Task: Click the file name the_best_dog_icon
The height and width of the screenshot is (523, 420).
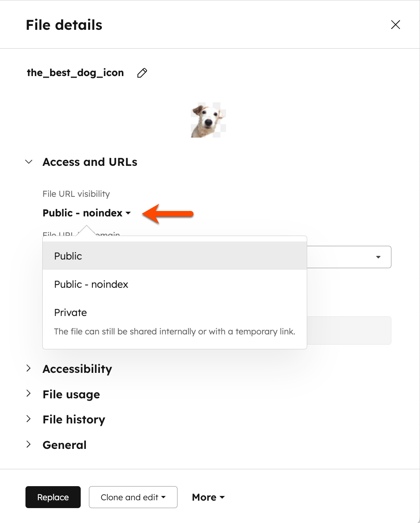Action: [x=75, y=73]
